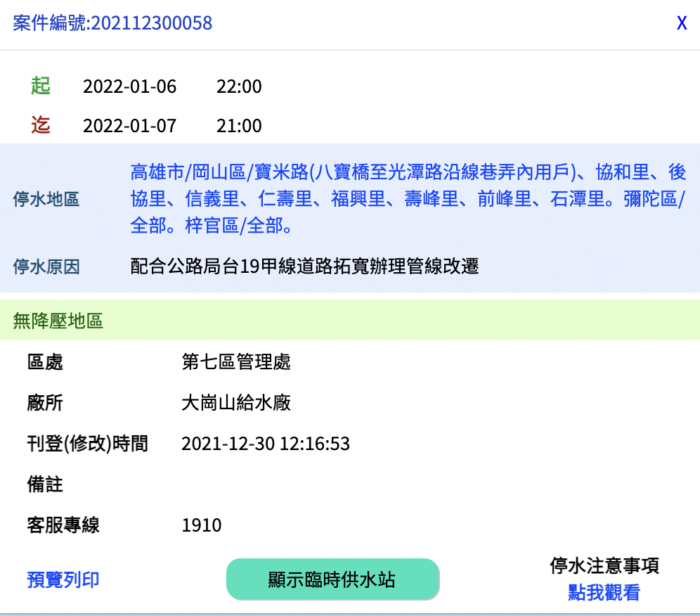Open the 點我觀看 link
This screenshot has height=616, width=700.
tap(604, 593)
